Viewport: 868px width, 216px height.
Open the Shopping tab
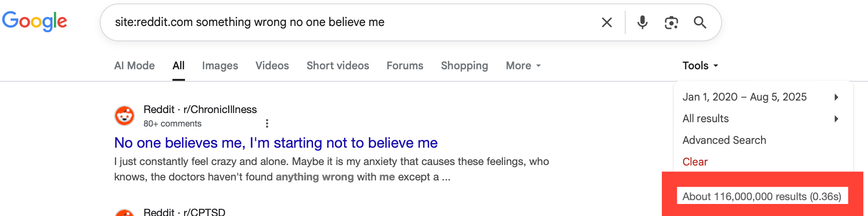(464, 65)
